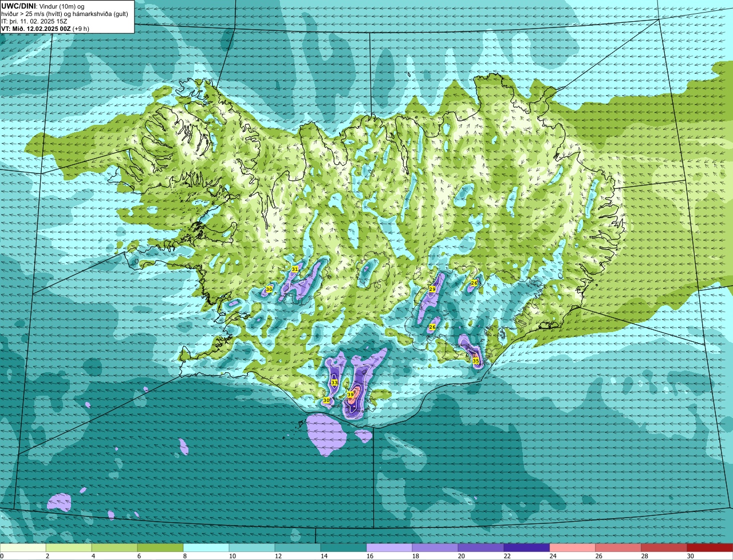Select the 12–14 m/s medium teal swatch
733x560 pixels.
pos(298,547)
